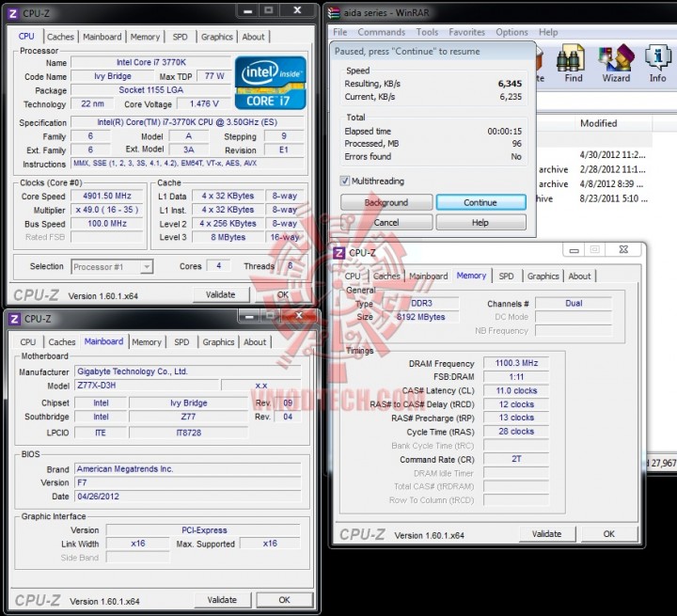The width and height of the screenshot is (677, 616).
Task: Select CPU tab in Mainboard CPU-Z window
Action: pyautogui.click(x=27, y=342)
